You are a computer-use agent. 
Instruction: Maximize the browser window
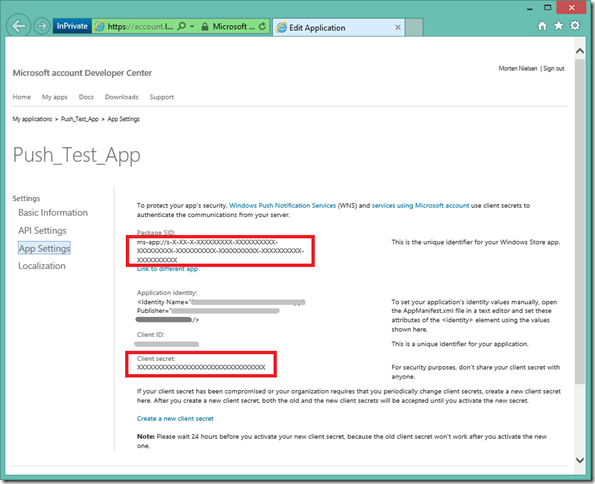pyautogui.click(x=548, y=7)
